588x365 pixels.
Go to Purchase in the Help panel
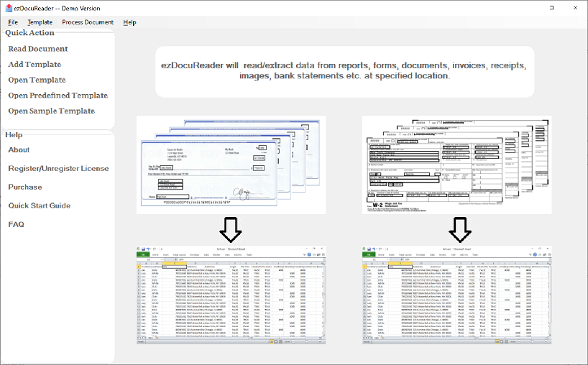pos(25,188)
